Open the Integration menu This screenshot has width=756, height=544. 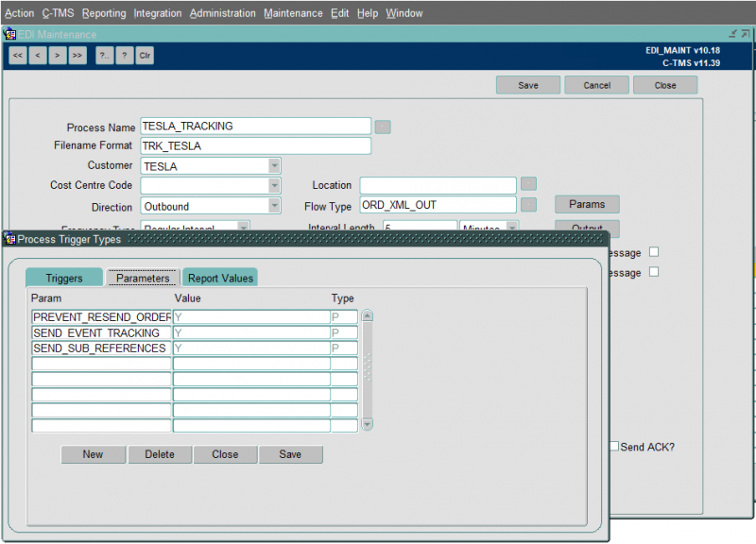(x=158, y=13)
